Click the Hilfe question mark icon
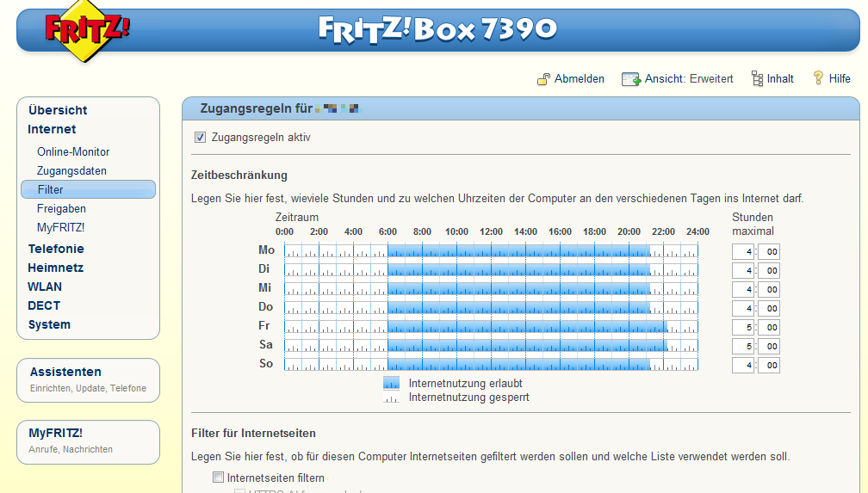The height and width of the screenshot is (493, 868). click(x=818, y=78)
